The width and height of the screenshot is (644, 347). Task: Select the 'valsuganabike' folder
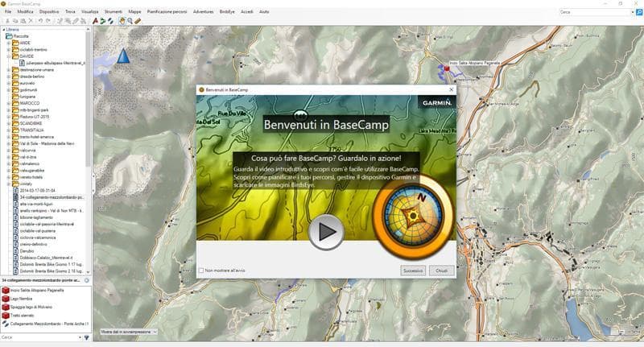[x=32, y=171]
